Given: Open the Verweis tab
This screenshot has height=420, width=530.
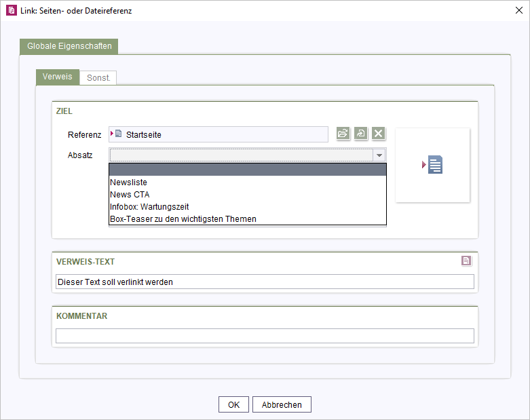Looking at the screenshot, I should tap(58, 77).
